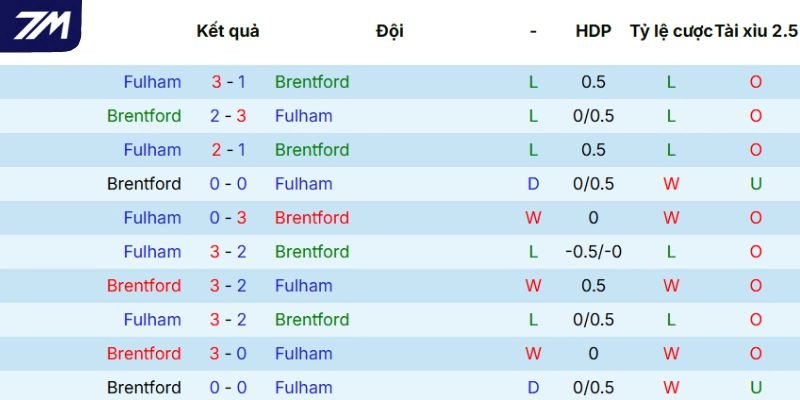Click the 7M logo icon
This screenshot has height=400, width=800.
click(41, 25)
